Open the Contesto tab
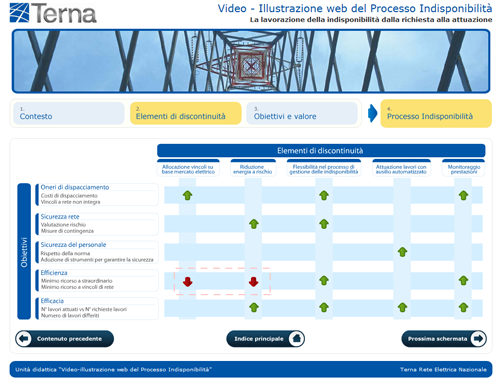The image size is (500, 390). 69,113
